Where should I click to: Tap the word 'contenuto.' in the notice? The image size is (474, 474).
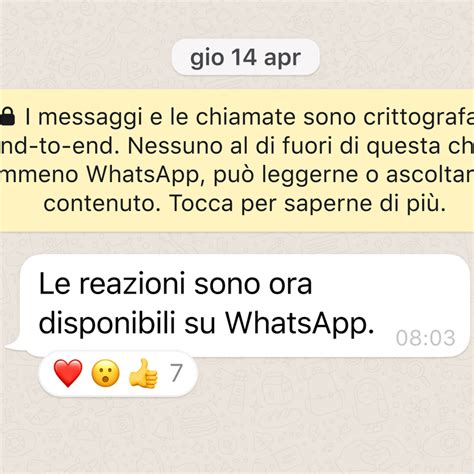point(102,203)
